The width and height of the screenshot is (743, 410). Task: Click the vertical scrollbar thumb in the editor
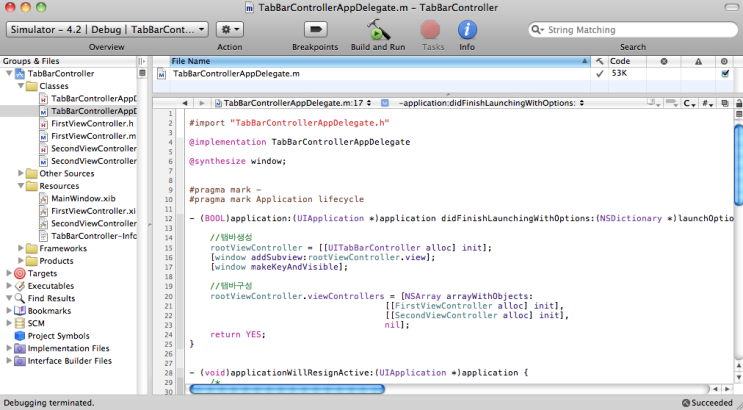click(738, 164)
